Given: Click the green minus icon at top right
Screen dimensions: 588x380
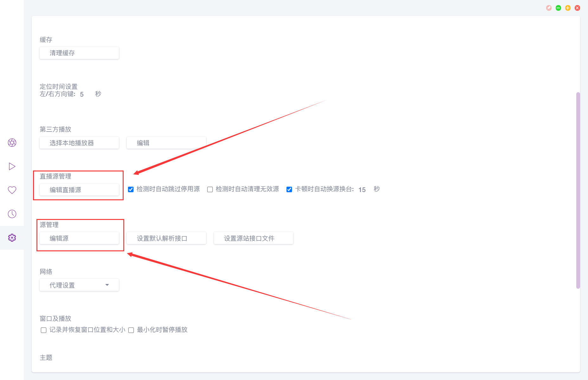Looking at the screenshot, I should click(558, 8).
